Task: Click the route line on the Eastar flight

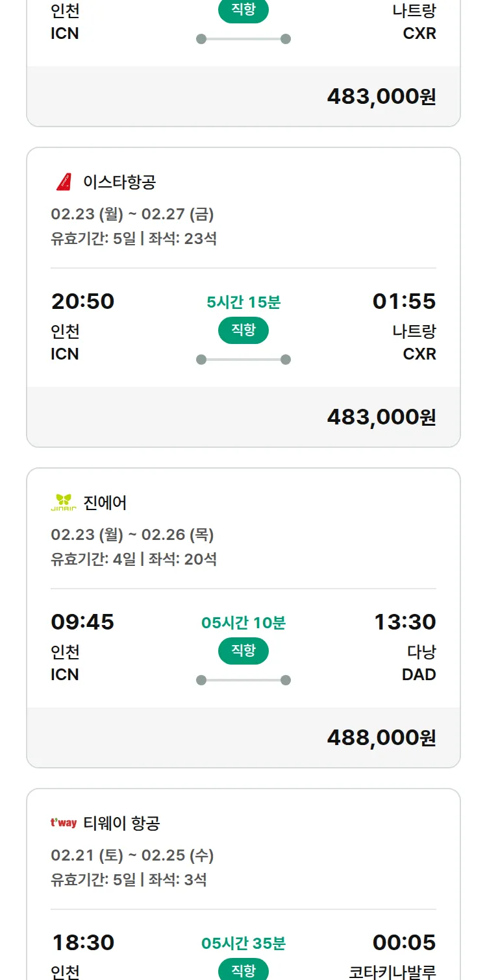Action: (x=243, y=360)
